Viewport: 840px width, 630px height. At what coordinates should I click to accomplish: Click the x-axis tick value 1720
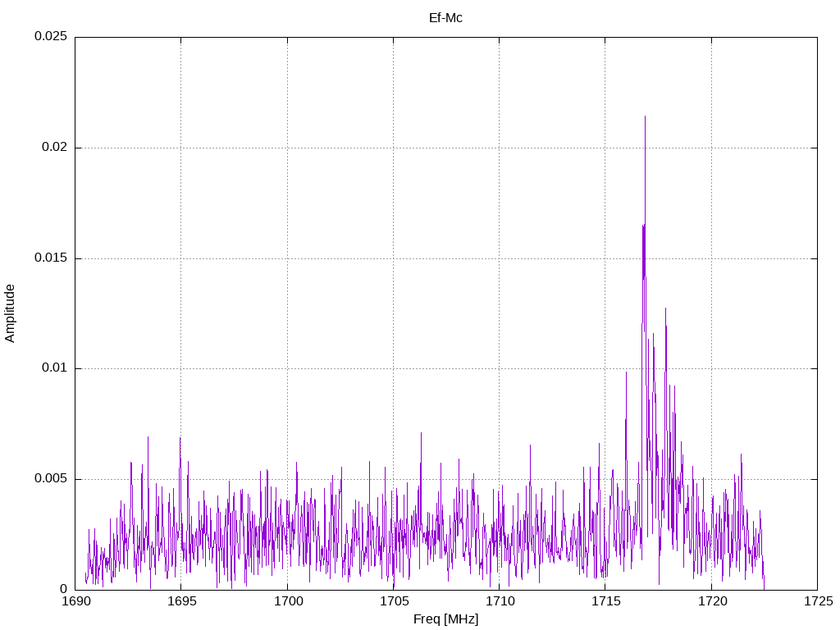tap(712, 601)
